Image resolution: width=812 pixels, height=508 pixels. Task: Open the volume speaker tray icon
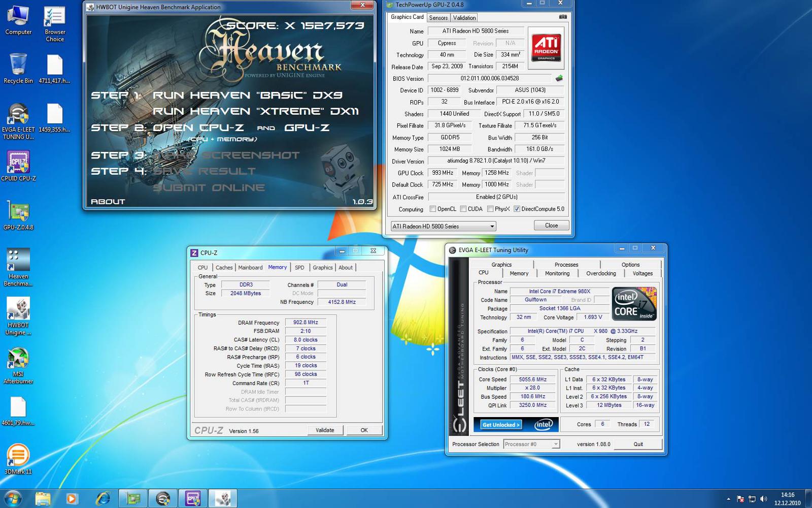tap(763, 499)
